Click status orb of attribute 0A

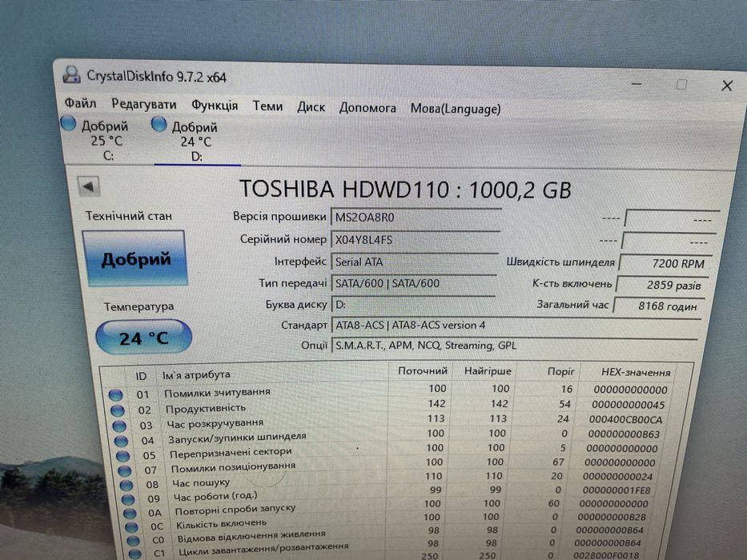click(130, 514)
